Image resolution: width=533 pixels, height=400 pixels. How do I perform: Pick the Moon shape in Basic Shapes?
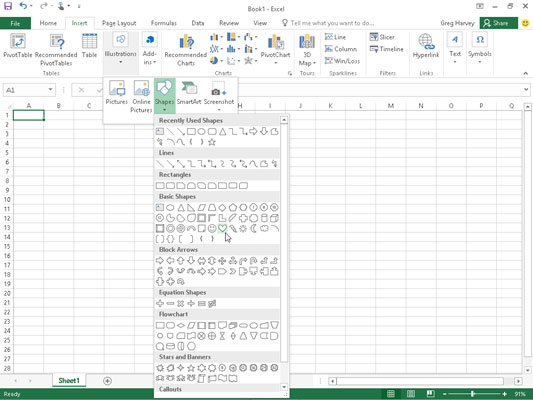(x=254, y=228)
